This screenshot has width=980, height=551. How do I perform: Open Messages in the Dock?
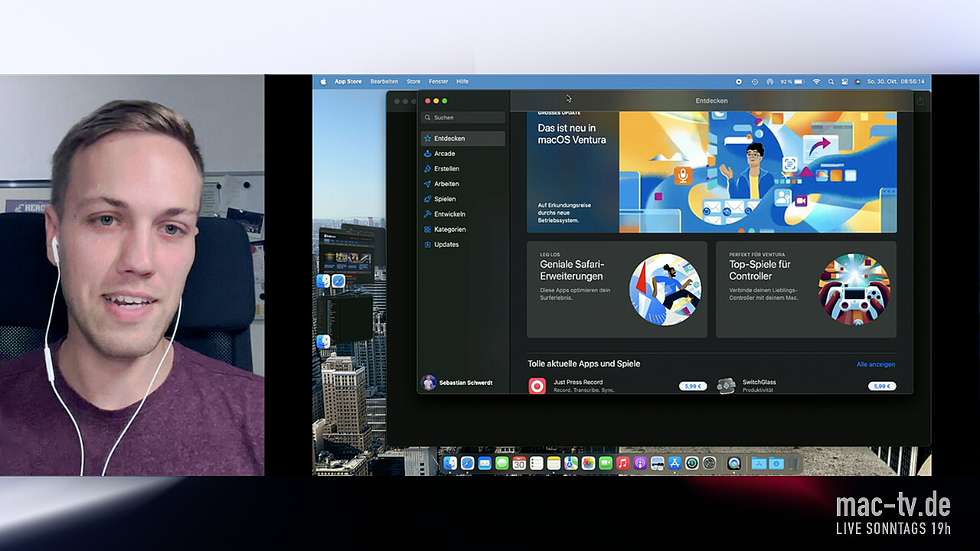point(502,463)
